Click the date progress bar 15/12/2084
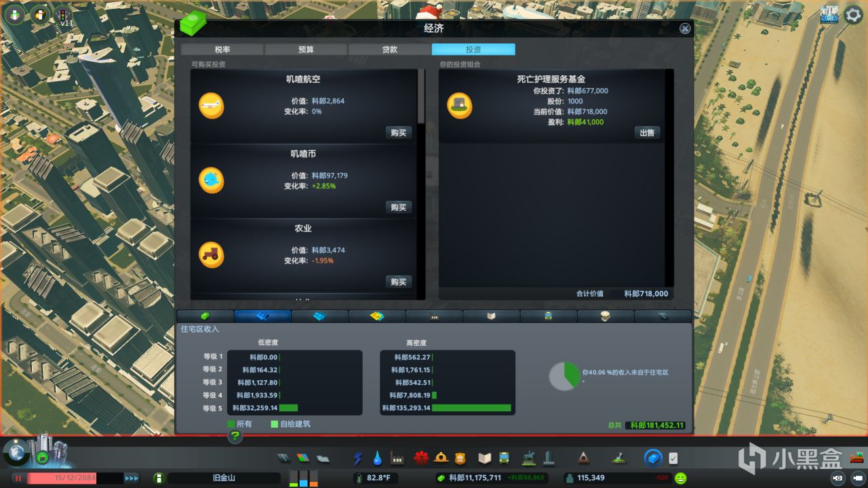 pyautogui.click(x=75, y=478)
